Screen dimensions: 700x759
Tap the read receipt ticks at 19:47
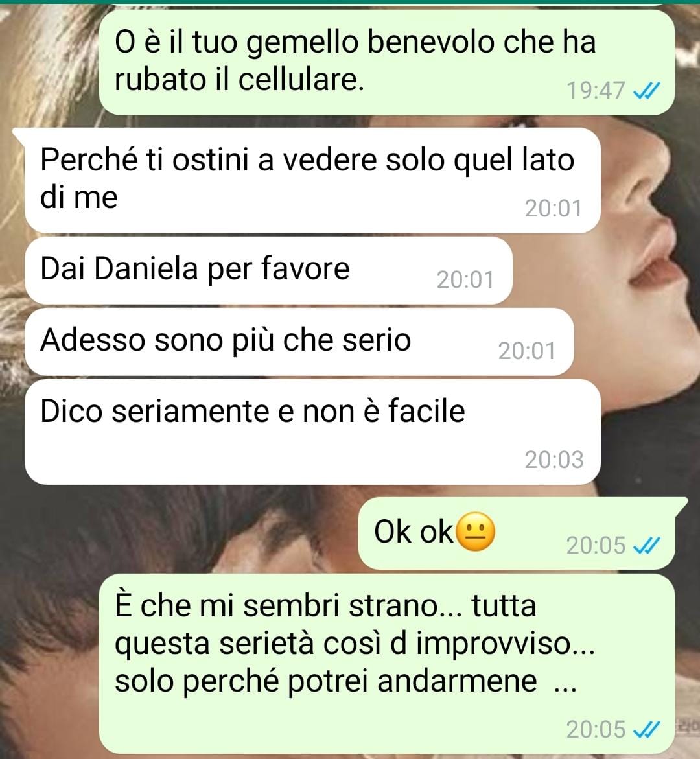click(646, 91)
